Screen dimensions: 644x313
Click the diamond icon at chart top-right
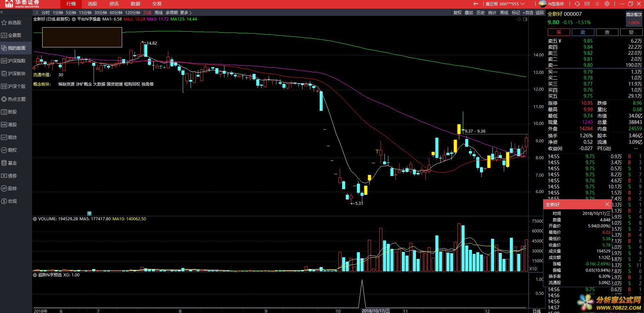519,19
